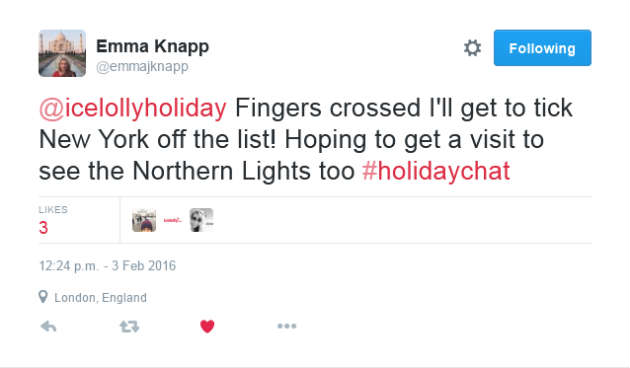Open the middle liker's pink logo avatar
Screen dimensions: 630x368
[x=173, y=220]
